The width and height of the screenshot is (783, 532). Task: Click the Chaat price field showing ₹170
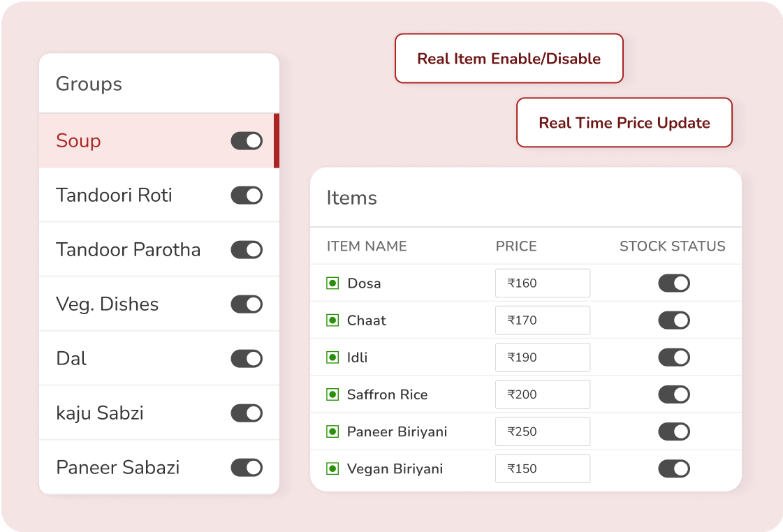[542, 320]
